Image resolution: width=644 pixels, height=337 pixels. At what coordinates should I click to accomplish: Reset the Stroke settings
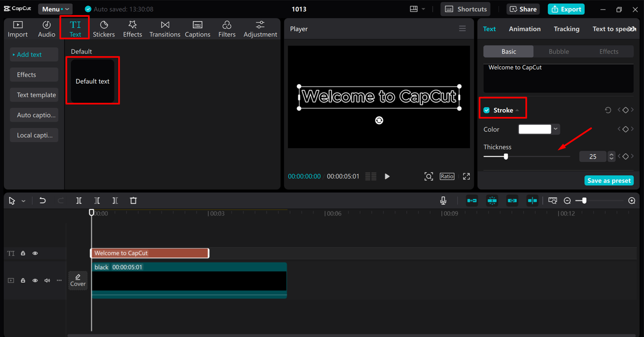(608, 110)
